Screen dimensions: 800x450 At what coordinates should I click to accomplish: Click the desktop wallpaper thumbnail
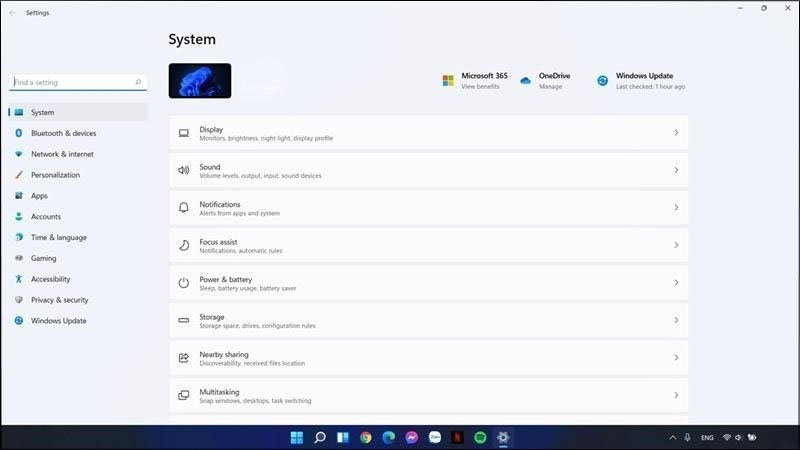pyautogui.click(x=200, y=81)
